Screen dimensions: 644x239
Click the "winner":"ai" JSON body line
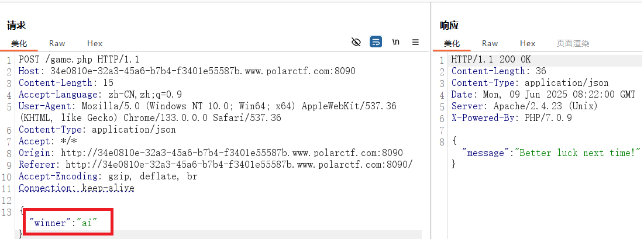(x=64, y=223)
